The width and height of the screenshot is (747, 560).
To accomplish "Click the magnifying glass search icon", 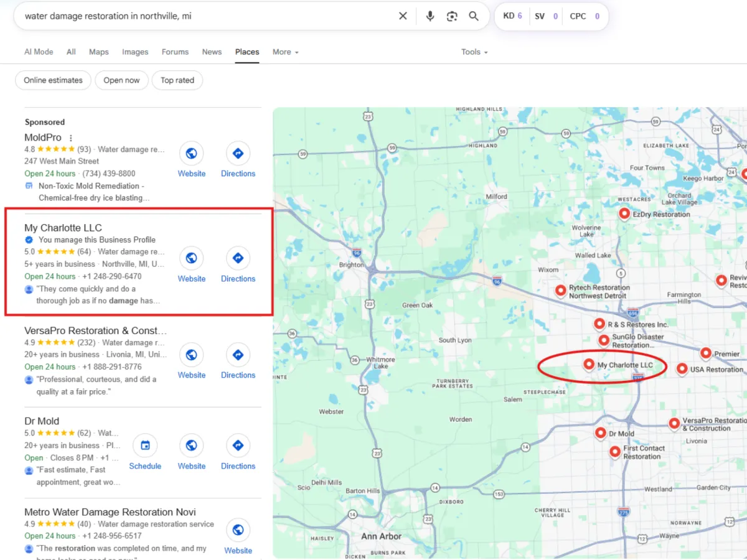I will 474,16.
